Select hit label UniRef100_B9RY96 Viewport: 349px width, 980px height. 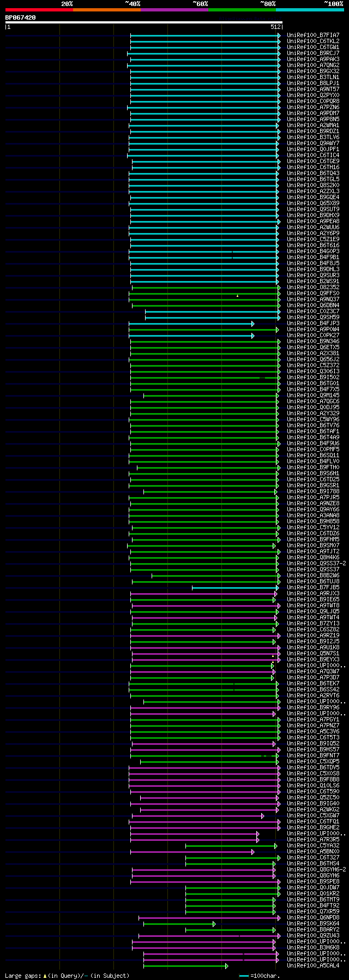click(x=313, y=708)
